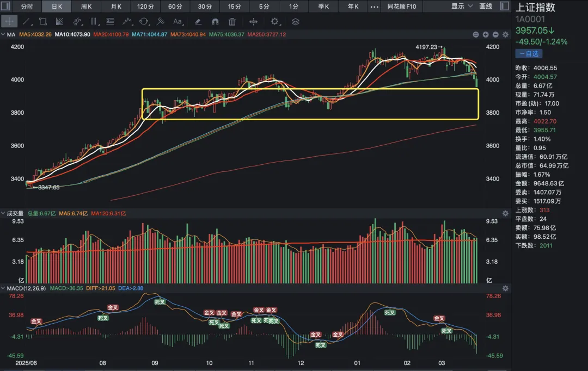Viewport: 588px width, 371px height.
Task: Select the crosshair cursor tool
Action: pyautogui.click(x=9, y=22)
